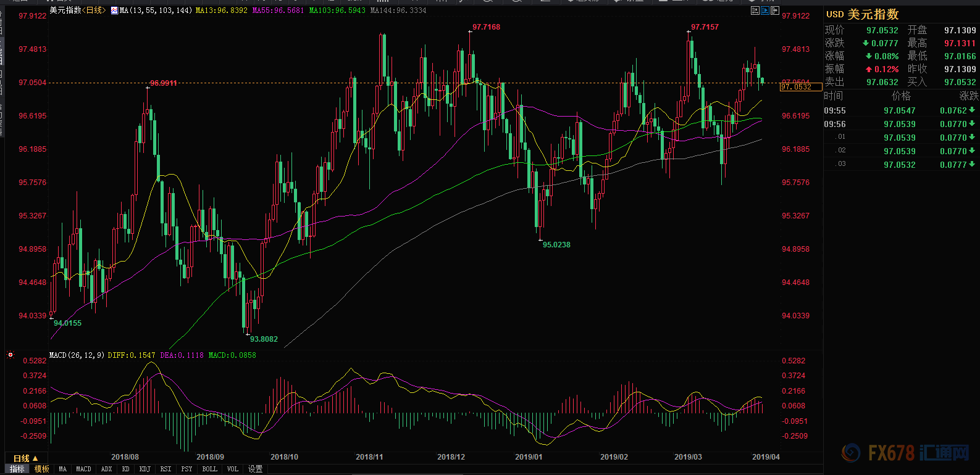Switch indicator to VOL
Viewport: 980px width, 475px height.
232,469
